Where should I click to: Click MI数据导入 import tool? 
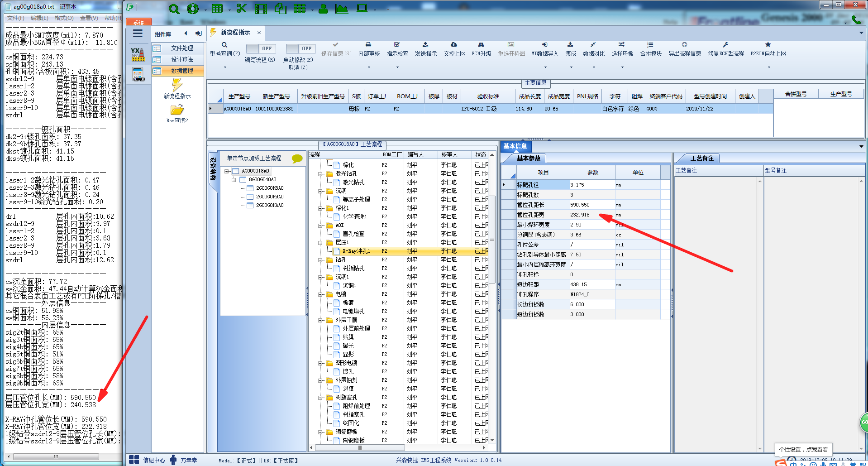pyautogui.click(x=545, y=49)
